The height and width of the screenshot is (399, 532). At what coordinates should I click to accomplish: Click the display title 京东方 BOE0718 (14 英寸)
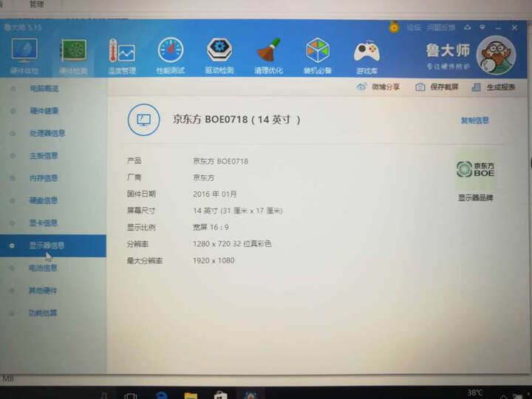(x=236, y=120)
